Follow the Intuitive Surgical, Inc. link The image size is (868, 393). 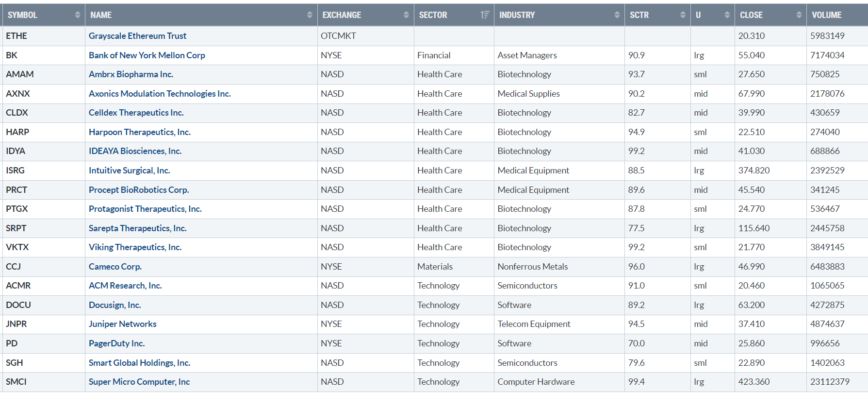129,171
